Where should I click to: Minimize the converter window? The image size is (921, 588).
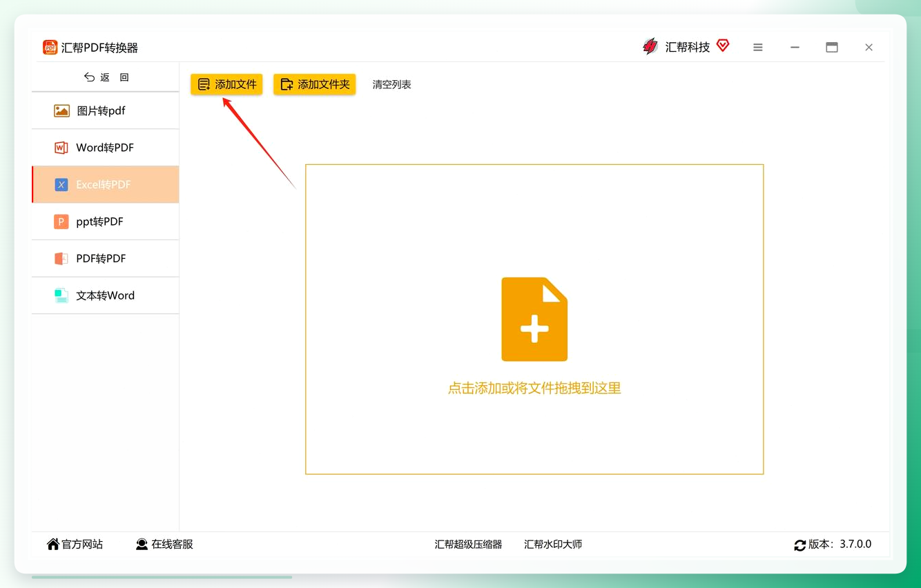795,48
